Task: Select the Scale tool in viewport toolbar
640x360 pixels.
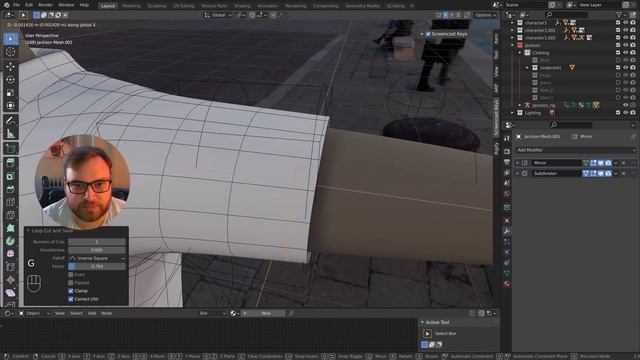Action: point(11,93)
